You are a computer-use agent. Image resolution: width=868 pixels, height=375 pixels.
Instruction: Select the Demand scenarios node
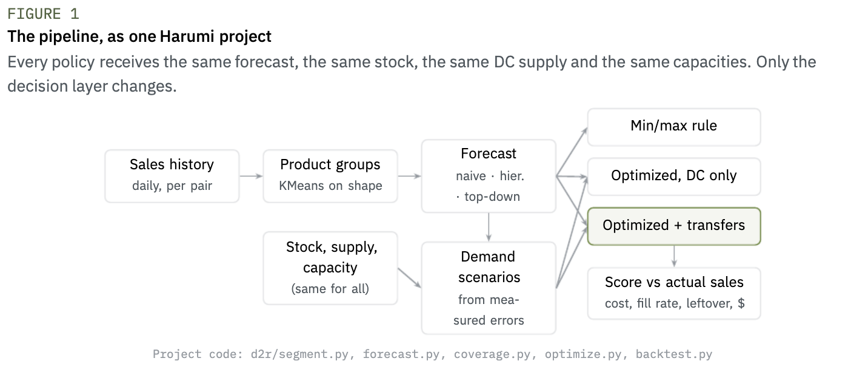(489, 288)
